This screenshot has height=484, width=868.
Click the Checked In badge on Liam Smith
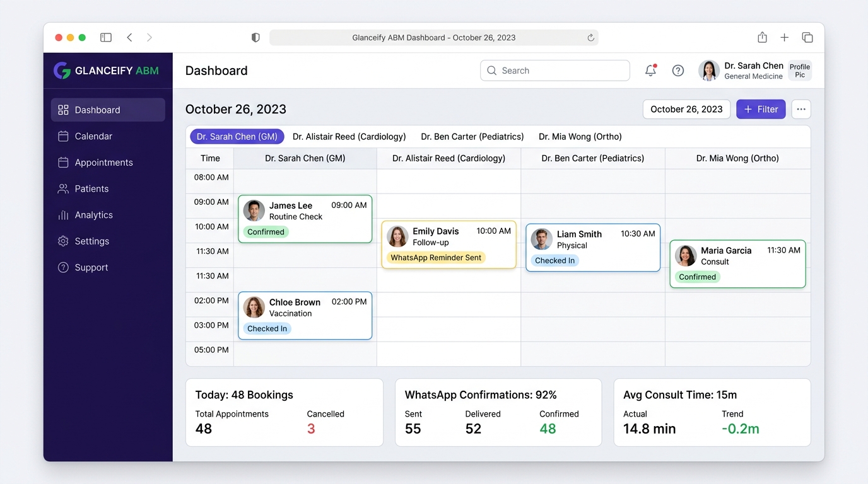pos(555,261)
